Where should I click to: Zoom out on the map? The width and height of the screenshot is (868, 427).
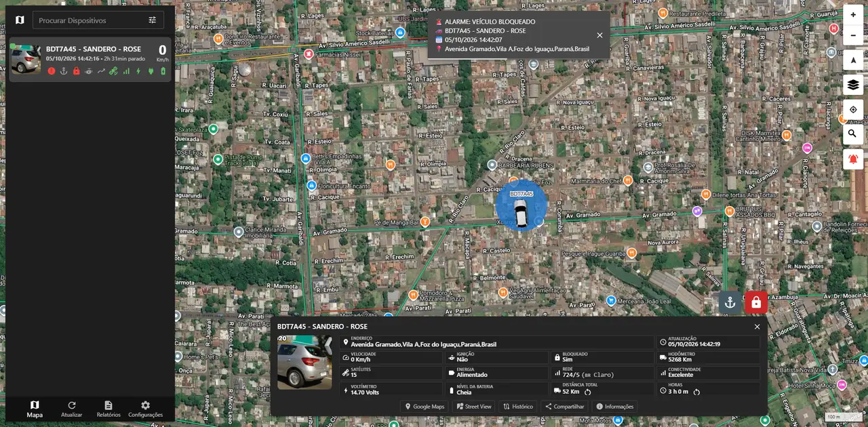(853, 35)
